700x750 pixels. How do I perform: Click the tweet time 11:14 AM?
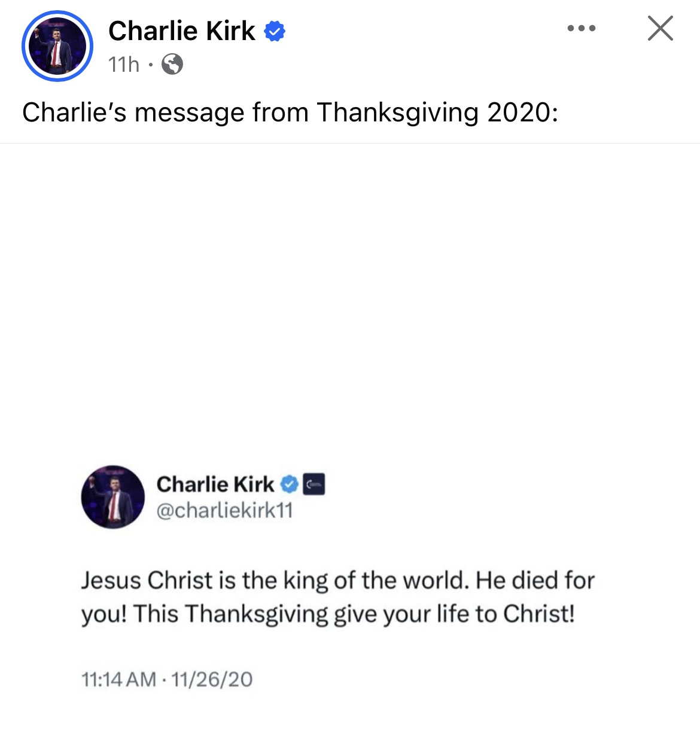click(x=118, y=679)
